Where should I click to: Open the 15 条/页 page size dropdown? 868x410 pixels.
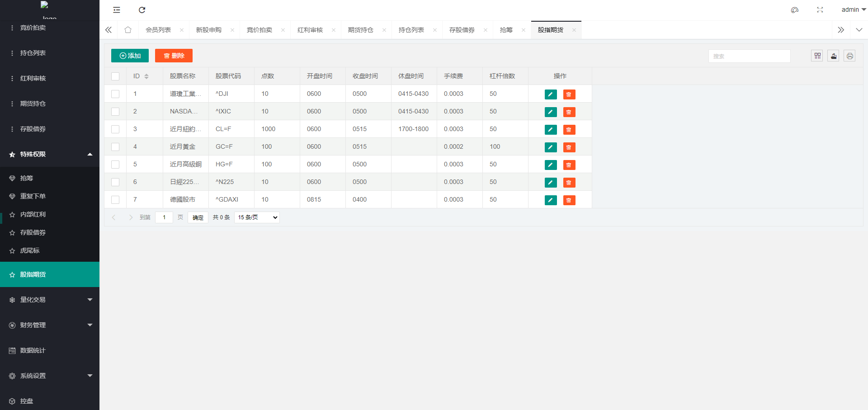point(257,217)
